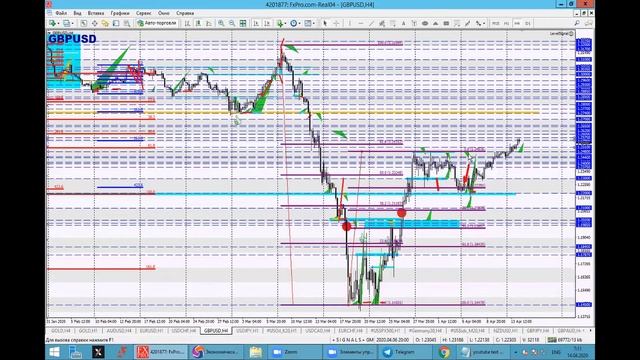
Task: Select the Text Label tool
Action: pos(414,23)
